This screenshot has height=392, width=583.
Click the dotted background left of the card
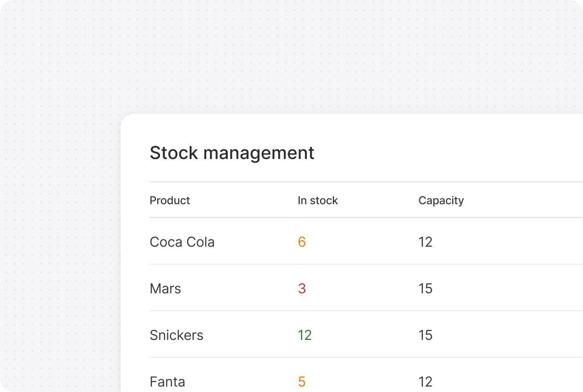coord(59,251)
